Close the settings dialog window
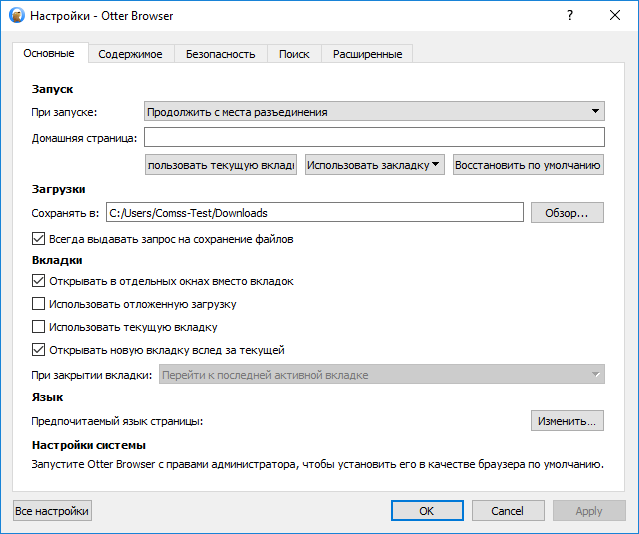The width and height of the screenshot is (639, 534). click(x=615, y=15)
